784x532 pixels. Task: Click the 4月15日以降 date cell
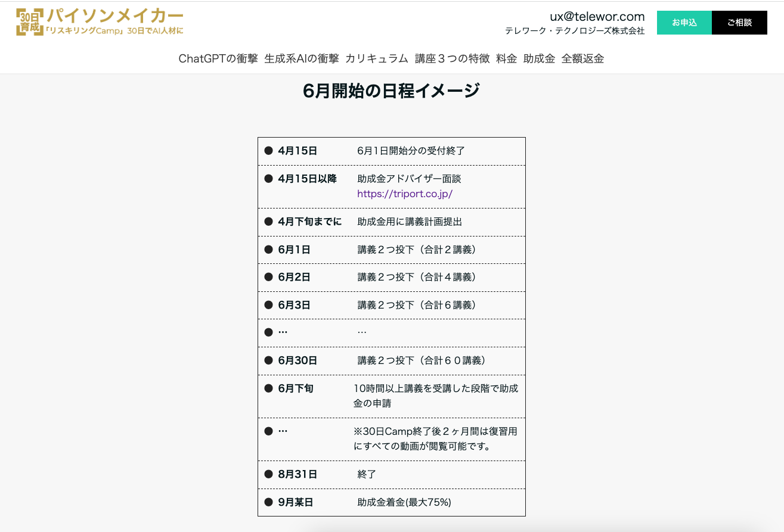click(307, 178)
